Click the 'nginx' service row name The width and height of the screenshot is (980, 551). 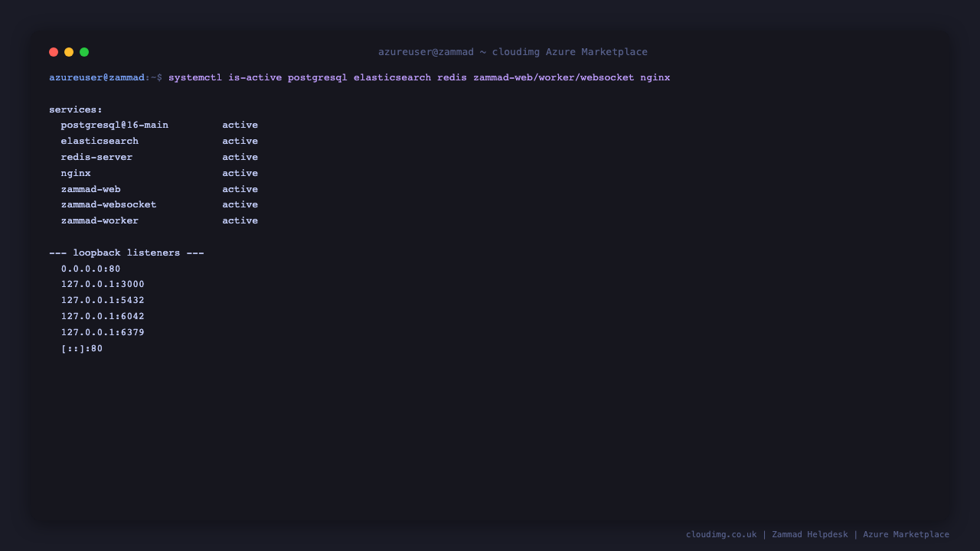coord(76,174)
